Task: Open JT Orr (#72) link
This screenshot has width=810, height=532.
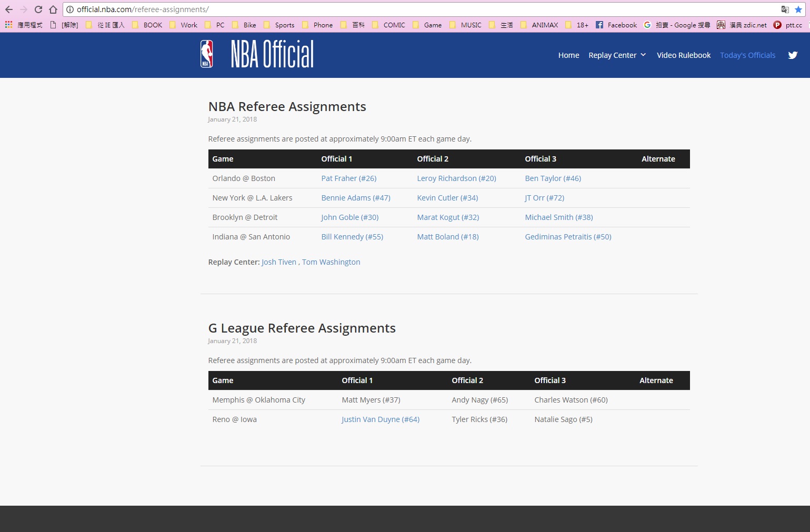Action: click(544, 198)
